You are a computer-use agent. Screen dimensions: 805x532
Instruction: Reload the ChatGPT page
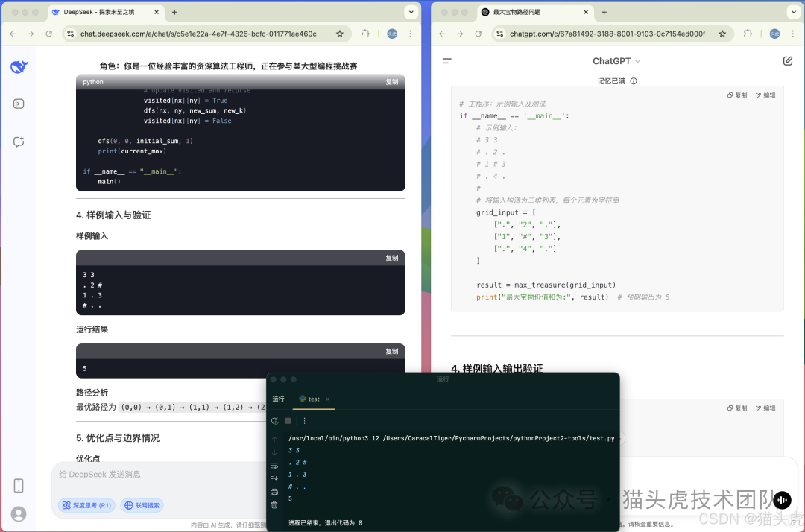pos(478,34)
